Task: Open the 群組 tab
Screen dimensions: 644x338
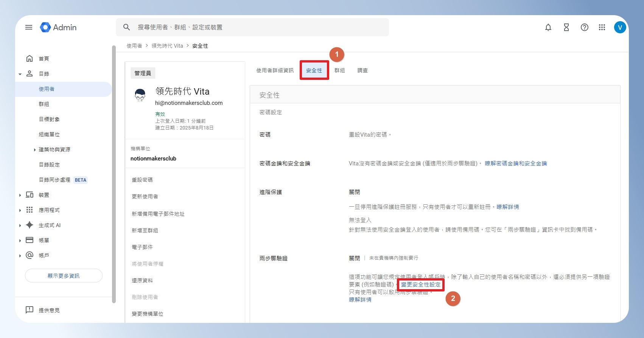Action: coord(339,70)
